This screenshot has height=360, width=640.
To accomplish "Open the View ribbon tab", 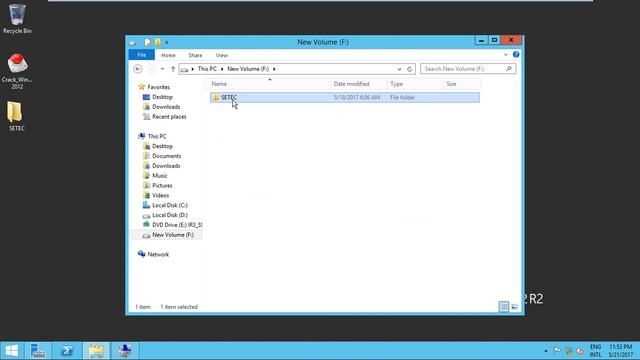I will pyautogui.click(x=222, y=55).
